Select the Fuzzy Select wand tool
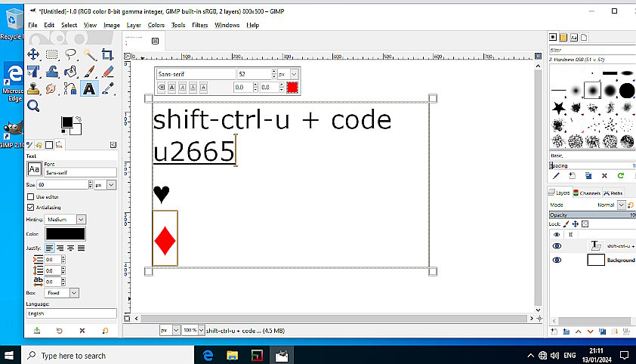 pyautogui.click(x=89, y=54)
